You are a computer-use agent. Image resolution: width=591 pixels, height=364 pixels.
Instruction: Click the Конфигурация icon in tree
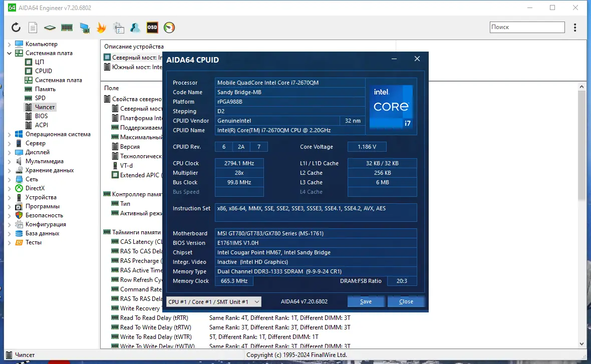click(x=19, y=224)
